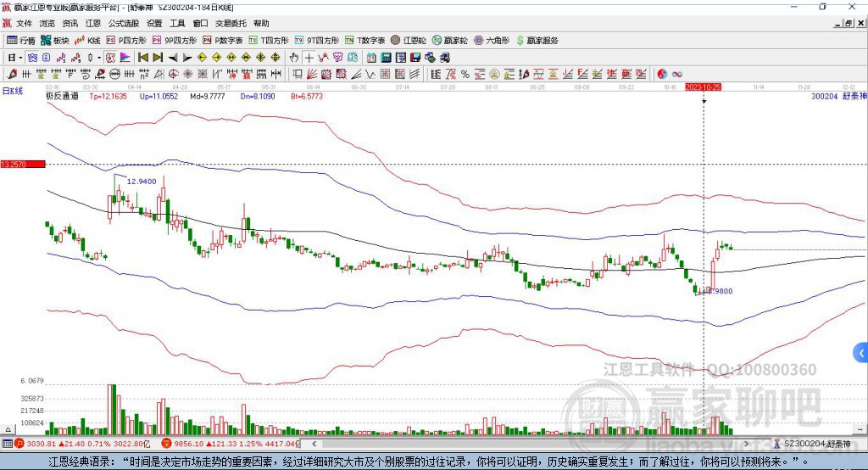Viewport: 868px width, 470px height.
Task: Click the SZ300204 舒泰神 status bar label
Action: [817, 444]
